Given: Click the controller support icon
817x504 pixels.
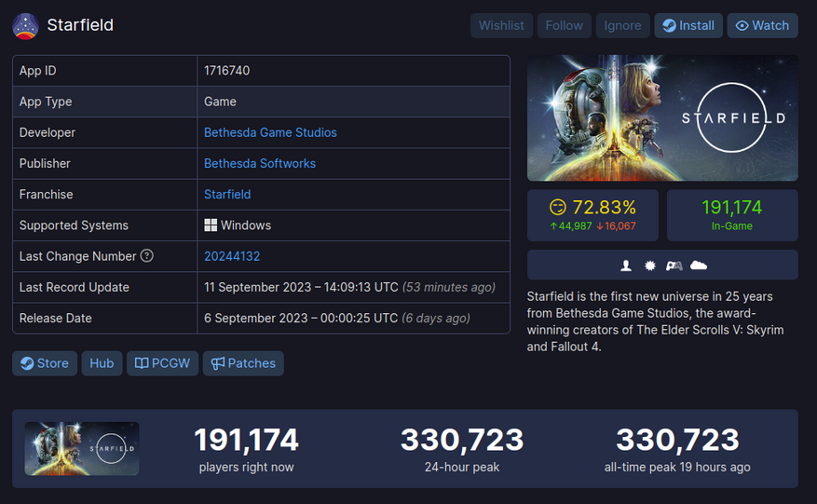Looking at the screenshot, I should 674,266.
